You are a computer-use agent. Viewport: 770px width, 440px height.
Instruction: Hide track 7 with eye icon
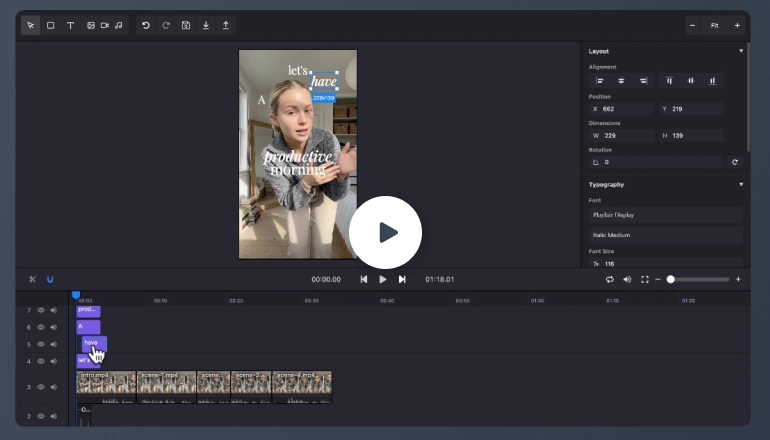[41, 310]
